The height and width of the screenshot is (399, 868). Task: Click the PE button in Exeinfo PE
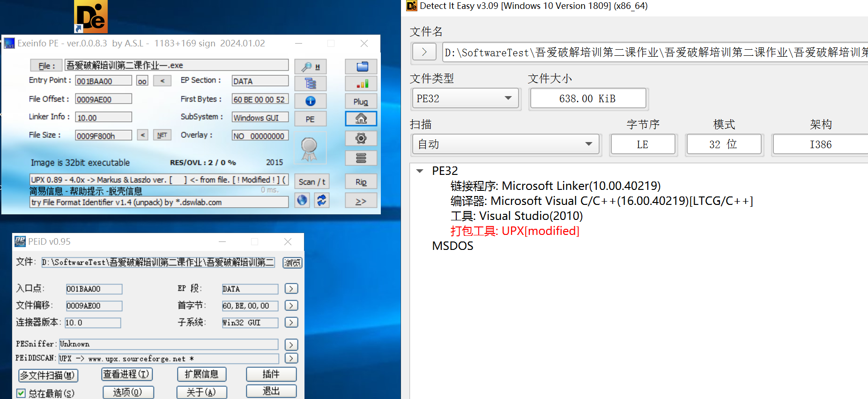(x=310, y=119)
